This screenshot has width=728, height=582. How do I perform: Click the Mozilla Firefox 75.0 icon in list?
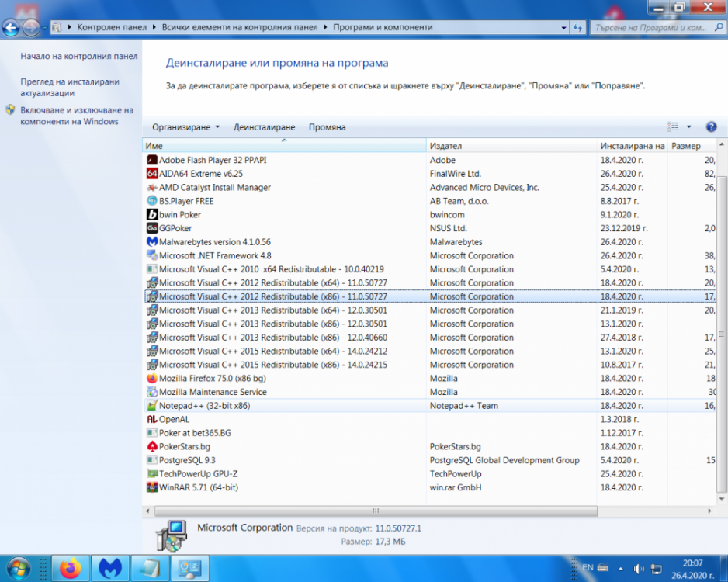(x=152, y=378)
